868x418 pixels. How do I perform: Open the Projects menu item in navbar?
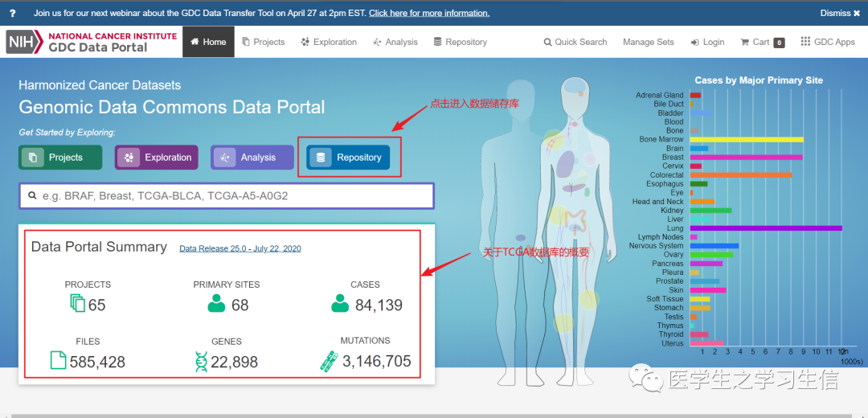click(x=264, y=42)
